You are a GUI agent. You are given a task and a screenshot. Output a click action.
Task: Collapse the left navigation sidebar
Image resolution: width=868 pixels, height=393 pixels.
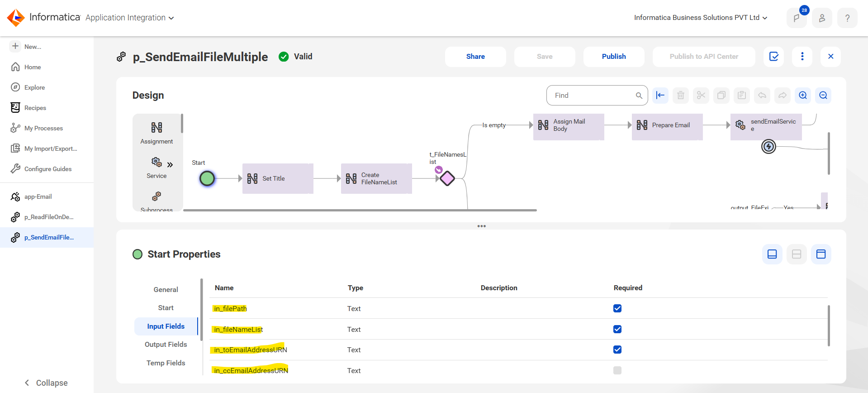(x=46, y=383)
